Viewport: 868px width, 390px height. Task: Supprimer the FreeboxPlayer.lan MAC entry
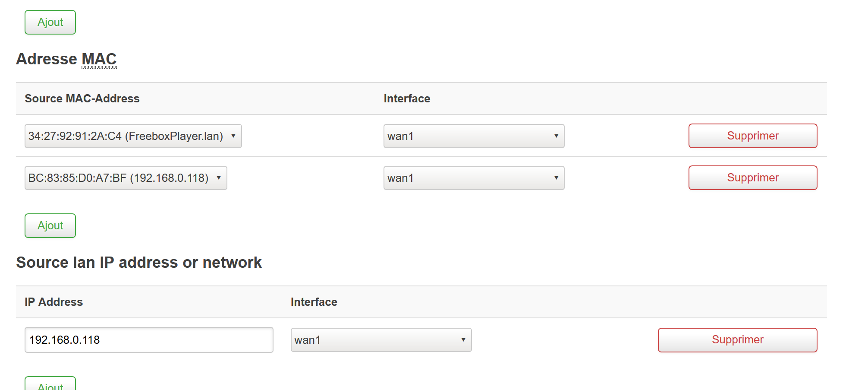[x=752, y=136]
